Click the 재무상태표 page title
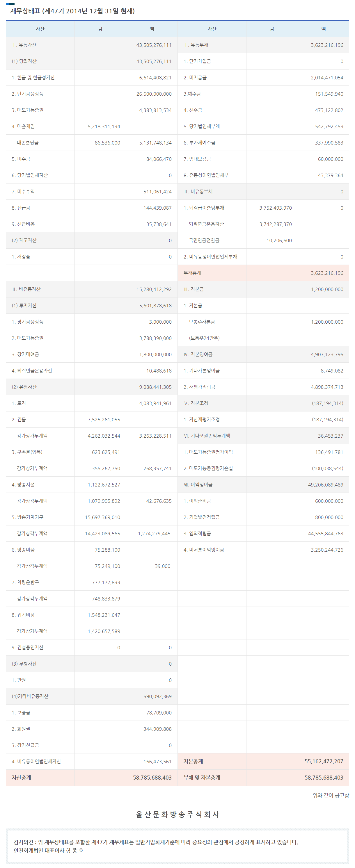355x868 pixels. point(72,11)
